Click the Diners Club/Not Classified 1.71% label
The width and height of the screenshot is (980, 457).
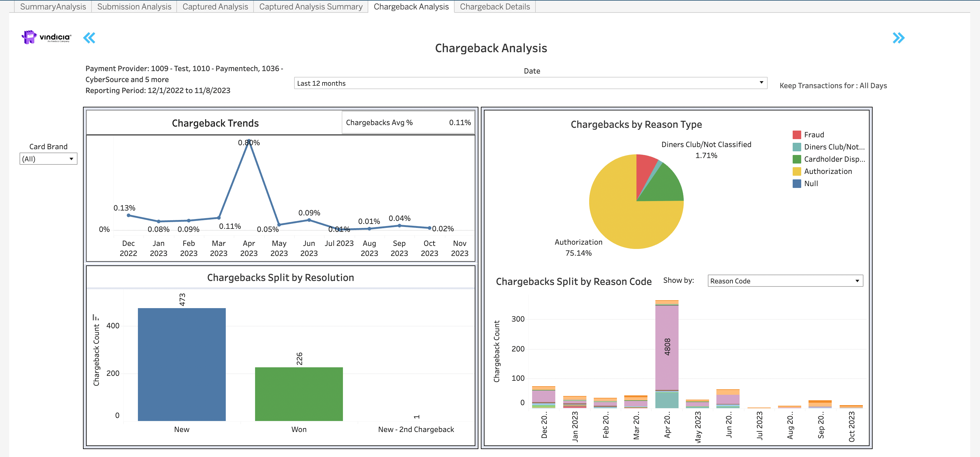pyautogui.click(x=706, y=150)
